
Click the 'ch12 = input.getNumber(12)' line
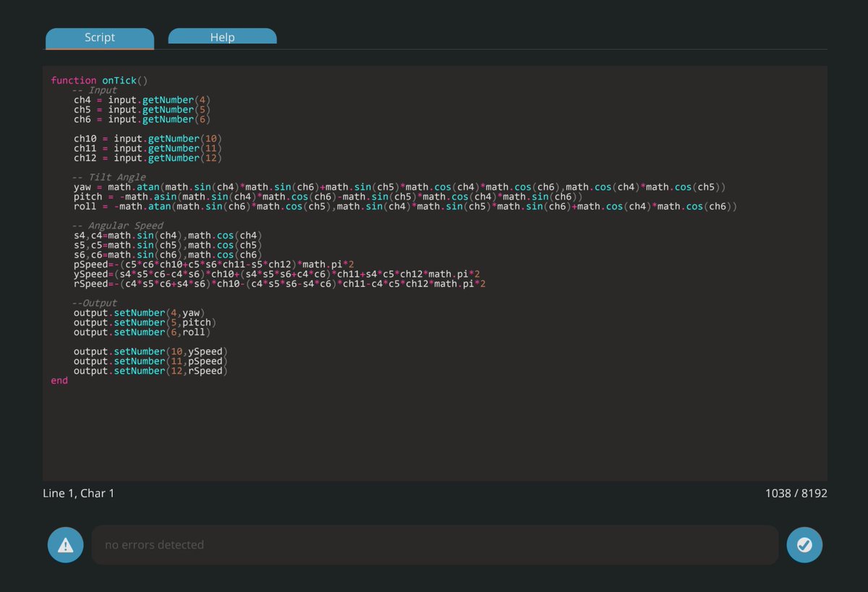(x=148, y=158)
